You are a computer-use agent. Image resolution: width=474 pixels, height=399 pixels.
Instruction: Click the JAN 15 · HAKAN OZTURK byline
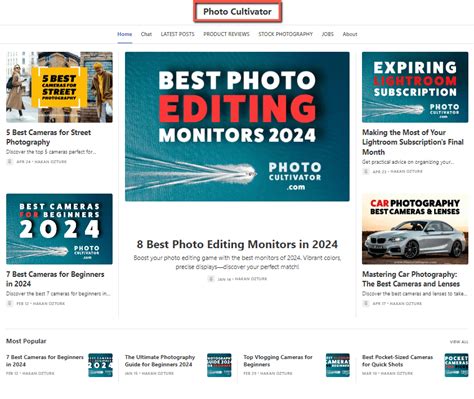pyautogui.click(x=149, y=373)
